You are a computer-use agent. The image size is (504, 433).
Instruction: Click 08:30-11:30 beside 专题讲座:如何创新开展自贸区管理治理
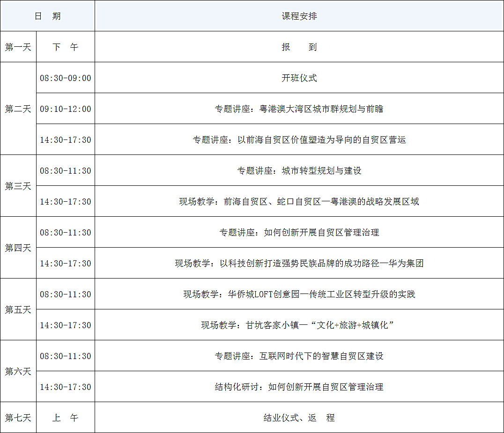click(x=66, y=232)
